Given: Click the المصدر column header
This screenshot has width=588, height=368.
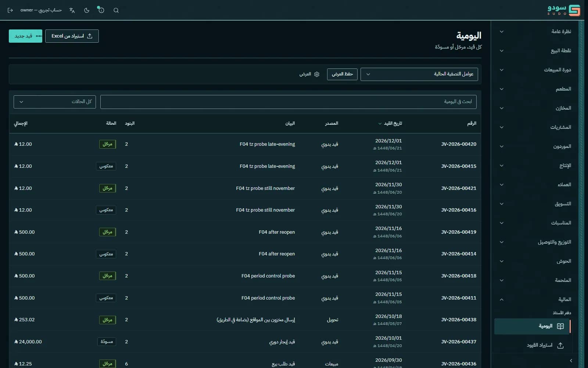Looking at the screenshot, I should tap(331, 123).
